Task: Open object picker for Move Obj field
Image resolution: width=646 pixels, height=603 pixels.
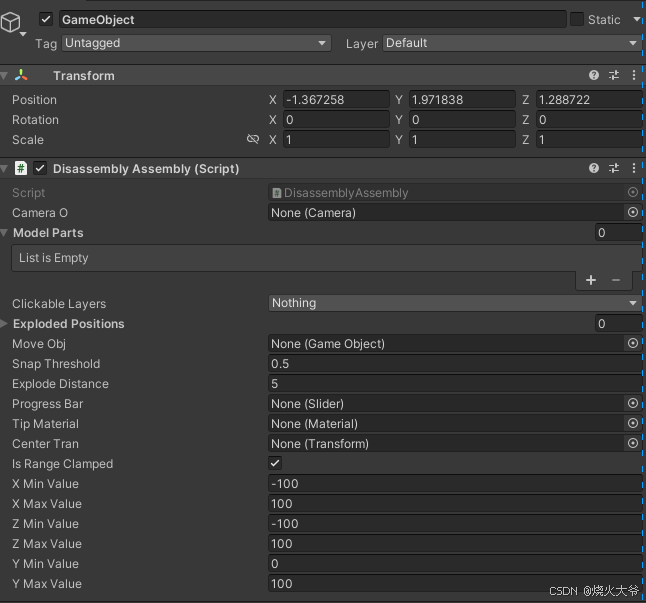Action: click(633, 343)
